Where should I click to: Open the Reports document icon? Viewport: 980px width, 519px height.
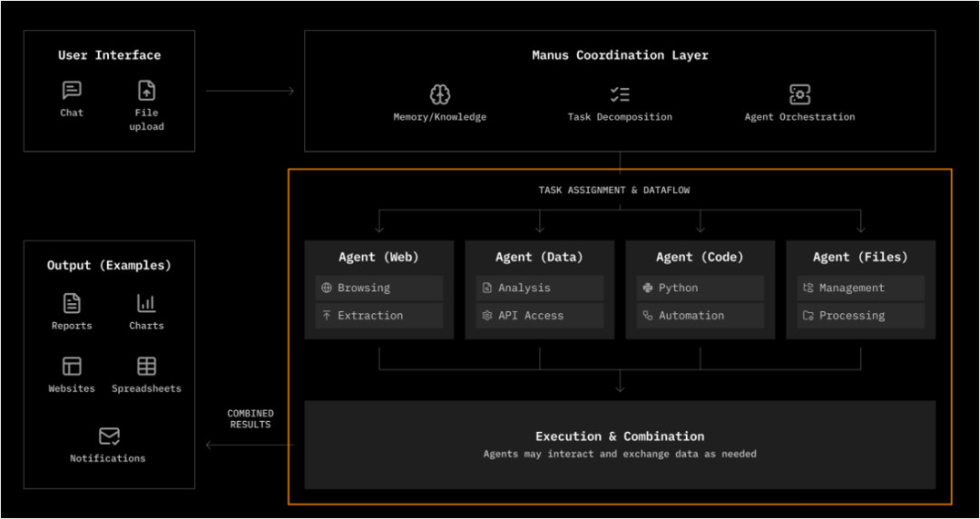(72, 303)
